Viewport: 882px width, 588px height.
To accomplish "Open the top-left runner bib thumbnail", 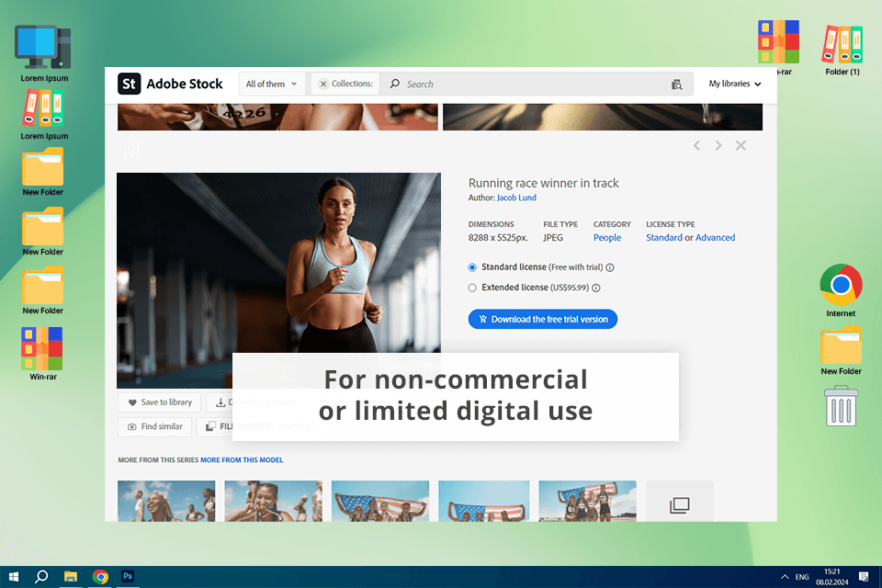I will [x=277, y=117].
